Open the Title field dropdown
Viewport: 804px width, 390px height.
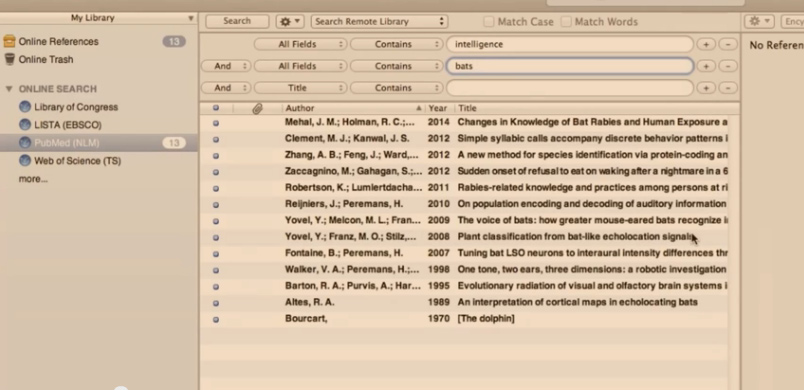(300, 88)
